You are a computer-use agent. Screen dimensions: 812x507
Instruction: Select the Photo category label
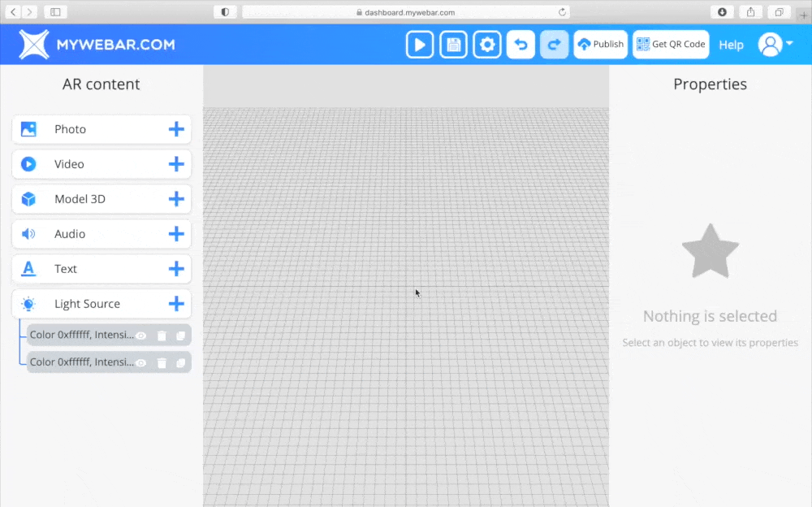pyautogui.click(x=70, y=129)
